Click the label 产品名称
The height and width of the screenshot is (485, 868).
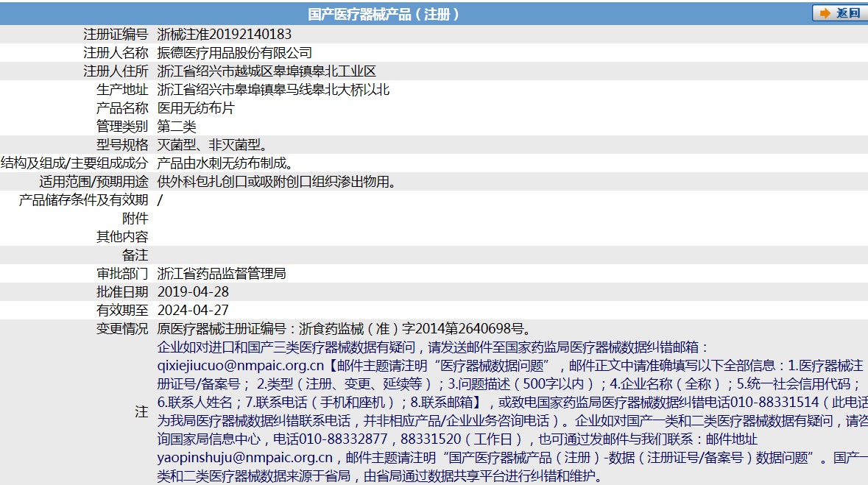(x=122, y=108)
